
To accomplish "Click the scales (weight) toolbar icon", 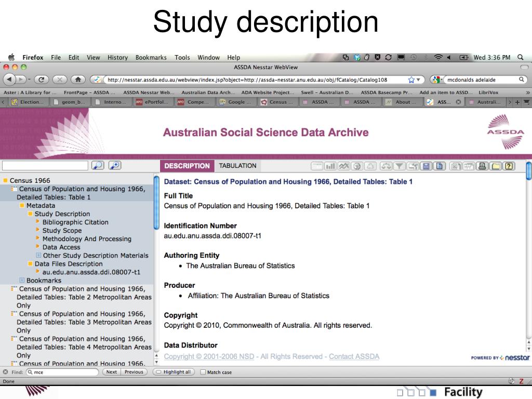I will [386, 166].
